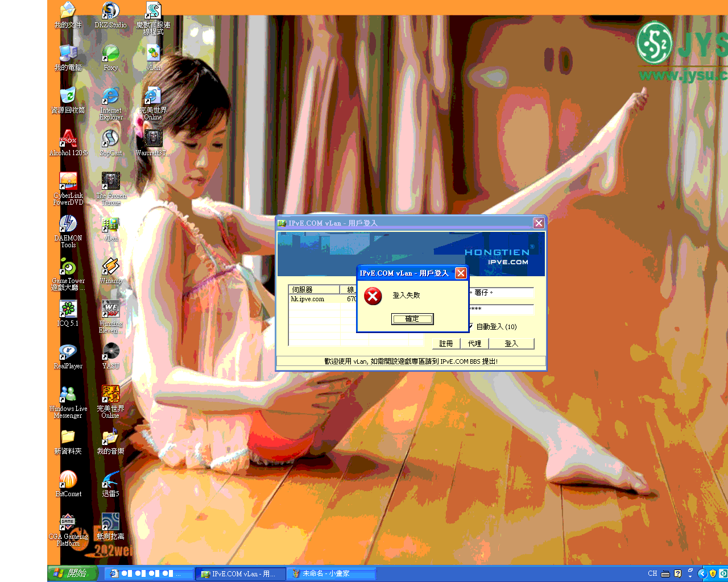Open CyberLink PowerDVD
728x582 pixels.
click(x=68, y=182)
